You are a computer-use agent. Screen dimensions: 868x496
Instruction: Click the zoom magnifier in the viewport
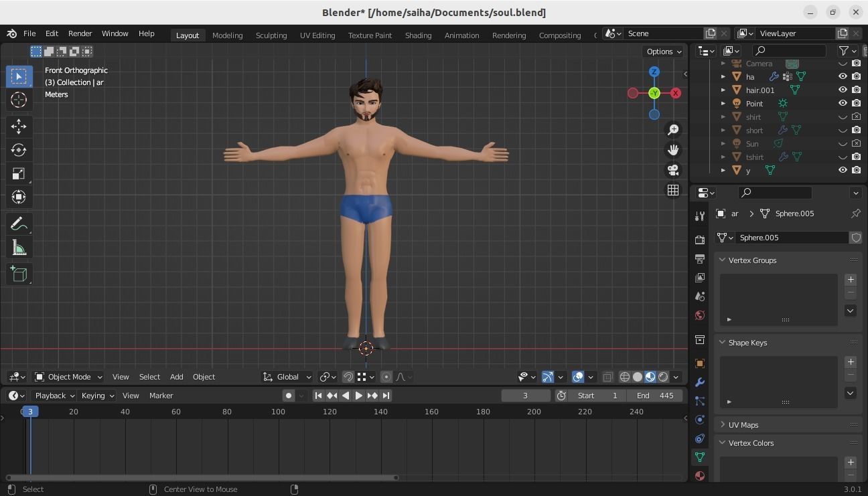(x=673, y=130)
